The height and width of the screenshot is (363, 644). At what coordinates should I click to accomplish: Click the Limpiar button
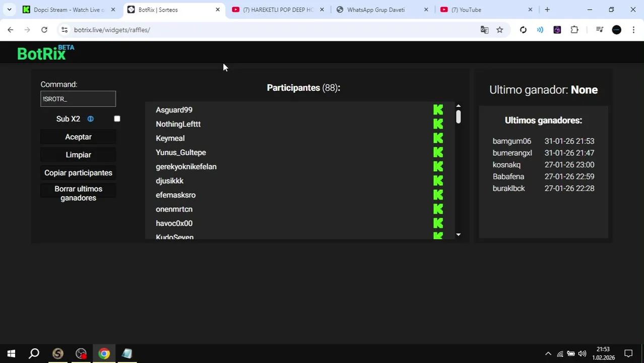tap(78, 155)
